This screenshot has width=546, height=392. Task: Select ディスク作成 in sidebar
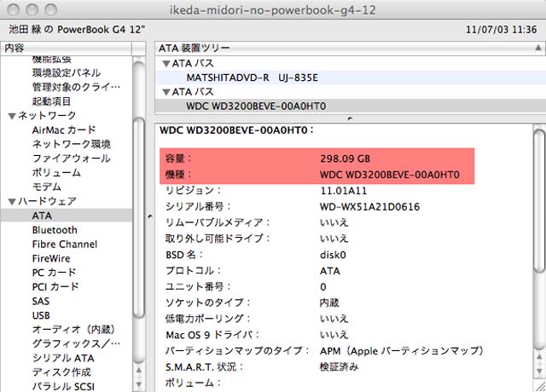point(61,372)
